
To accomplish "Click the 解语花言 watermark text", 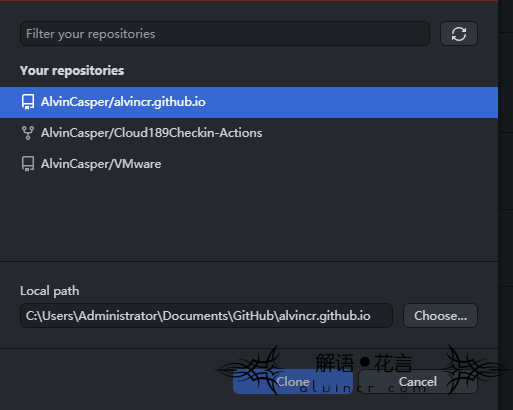I will [x=364, y=363].
